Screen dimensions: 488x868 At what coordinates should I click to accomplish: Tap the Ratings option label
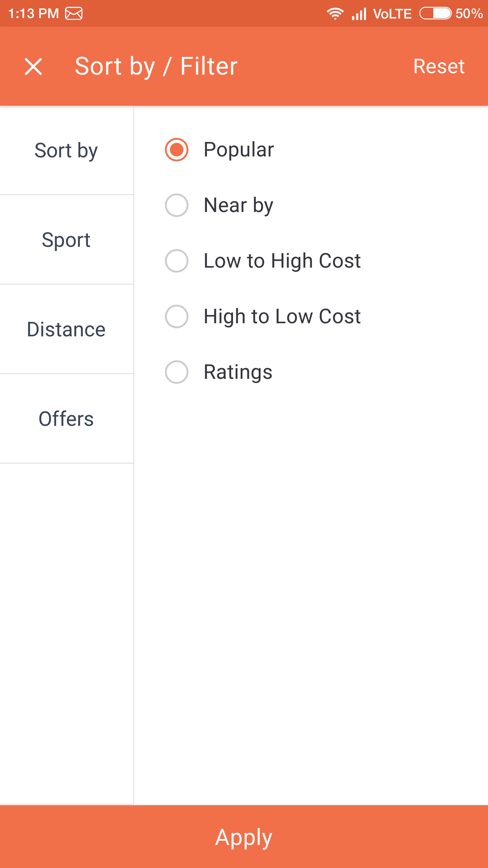238,372
